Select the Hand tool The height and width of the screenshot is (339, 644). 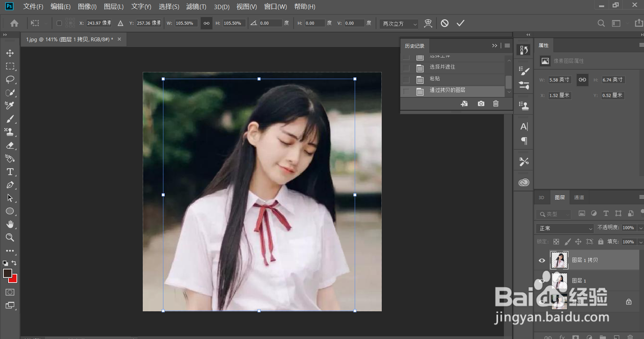10,224
